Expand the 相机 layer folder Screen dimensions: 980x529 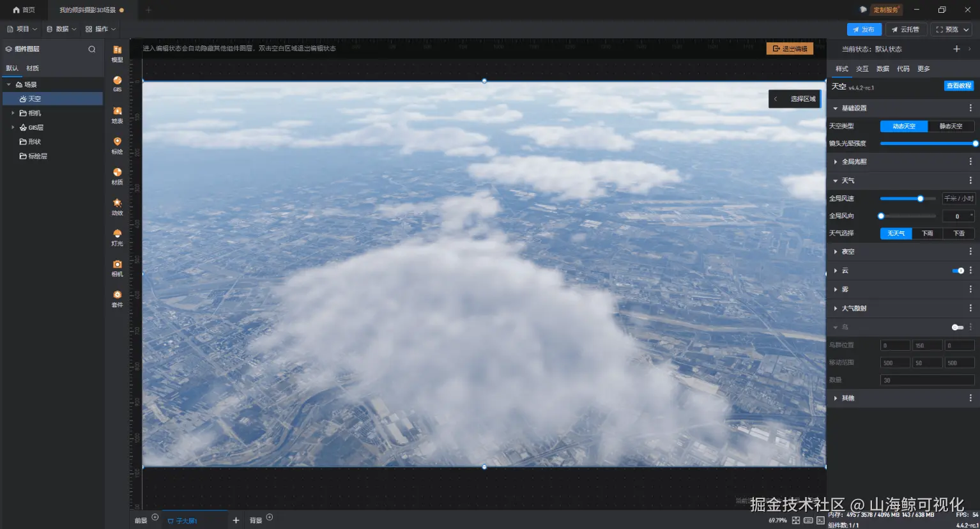13,113
